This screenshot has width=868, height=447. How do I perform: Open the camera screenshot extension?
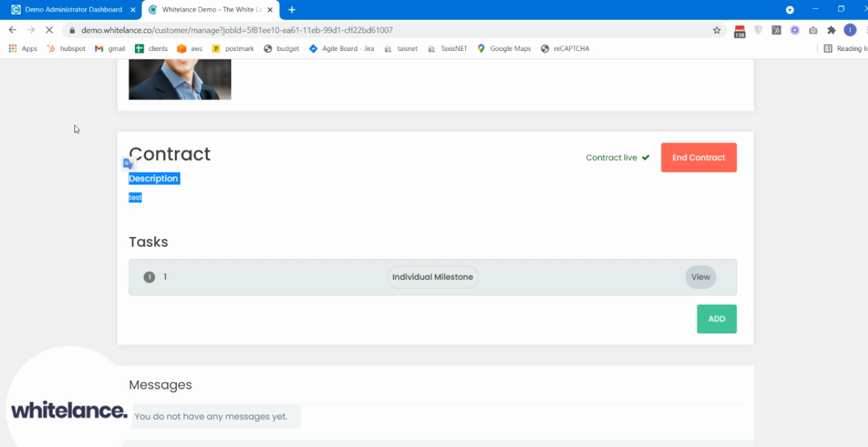click(813, 30)
